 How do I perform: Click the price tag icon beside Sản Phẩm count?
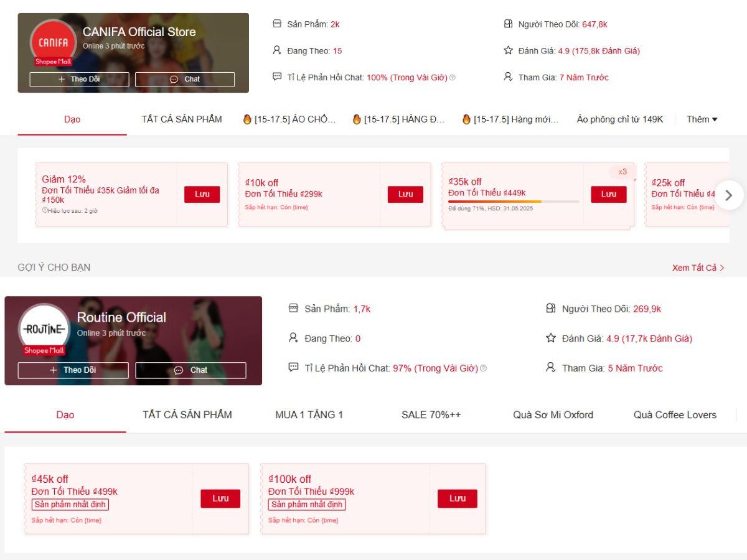[x=276, y=24]
